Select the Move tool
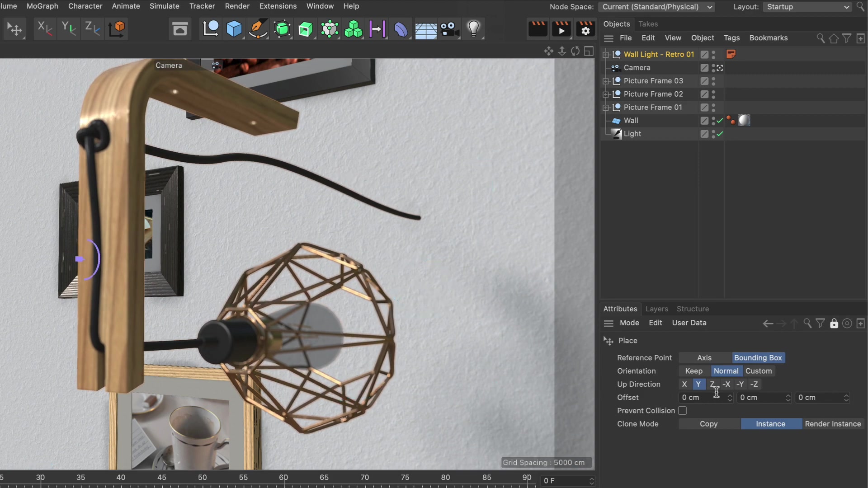This screenshot has width=868, height=488. 14,29
